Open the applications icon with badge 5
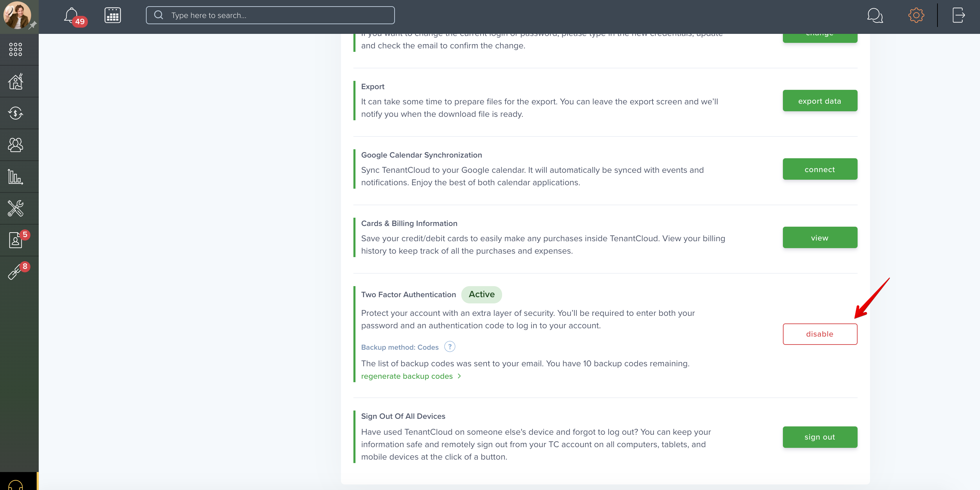 16,240
